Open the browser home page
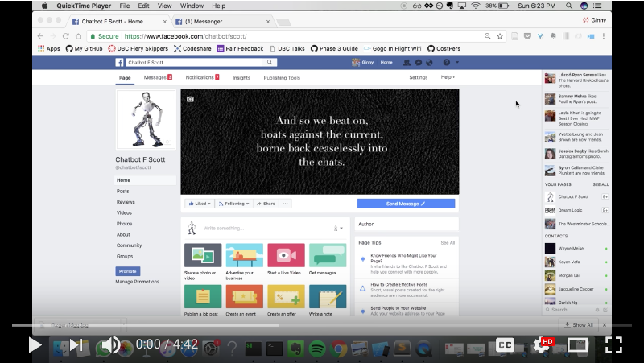Viewport: 644px width, 363px height. click(78, 36)
